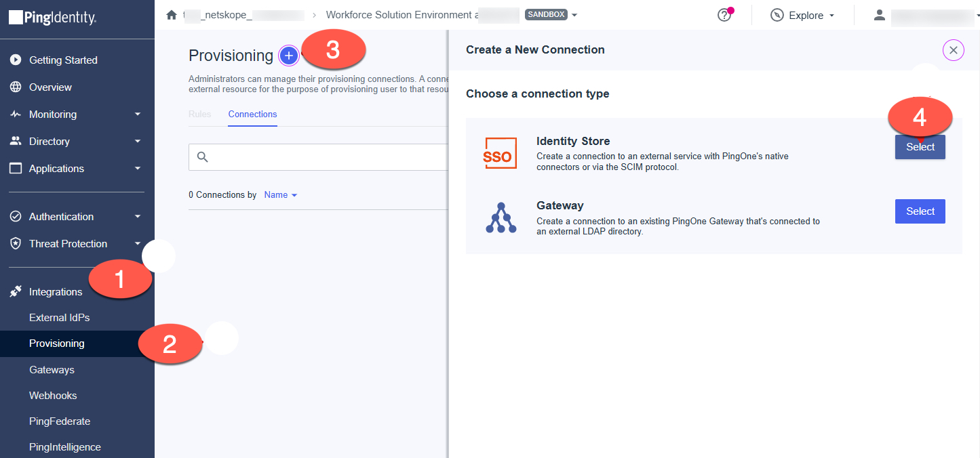Go to home via house icon
Viewport: 980px width, 458px height.
172,15
